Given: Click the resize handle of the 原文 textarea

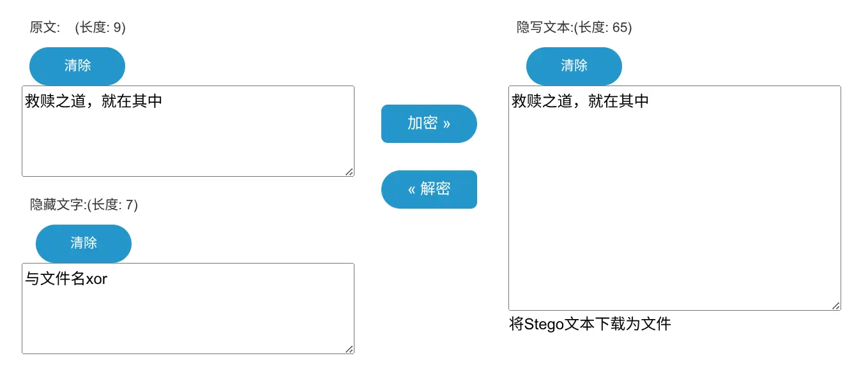Looking at the screenshot, I should point(349,172).
